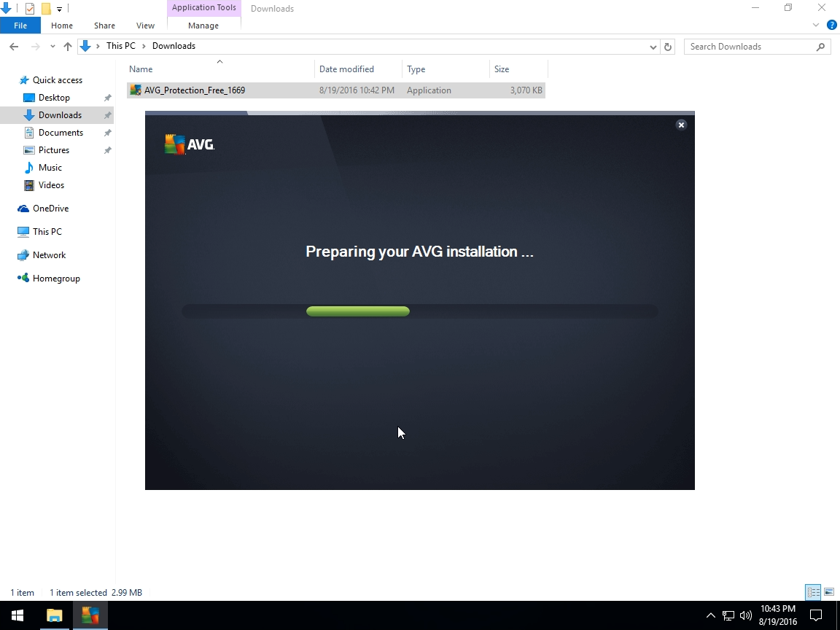Expand the ribbon with the chevron
Viewport: 840px width, 630px height.
point(815,26)
